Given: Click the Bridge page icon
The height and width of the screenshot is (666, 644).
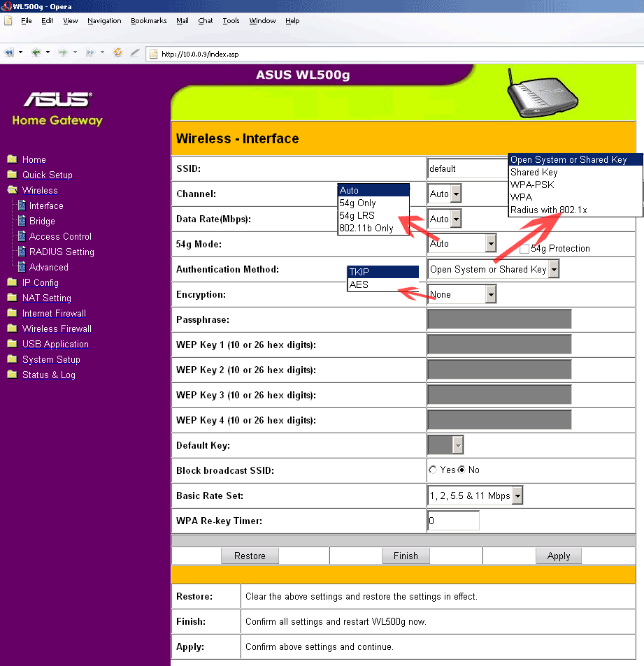Looking at the screenshot, I should pyautogui.click(x=22, y=221).
